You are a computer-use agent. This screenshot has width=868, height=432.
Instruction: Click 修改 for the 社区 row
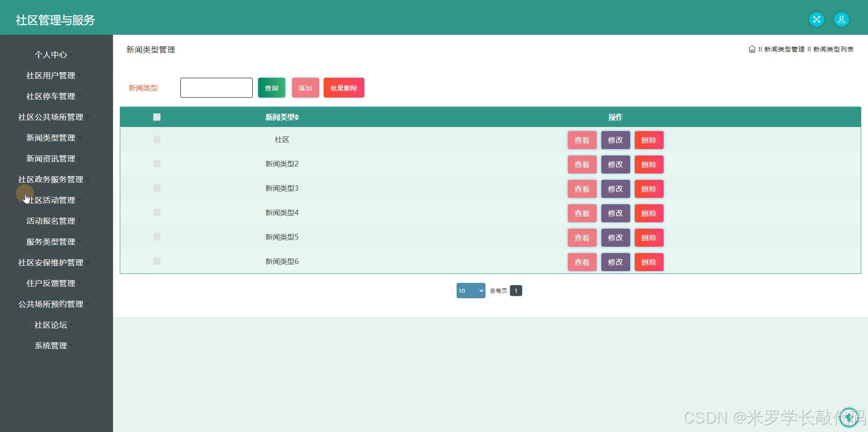tap(616, 140)
